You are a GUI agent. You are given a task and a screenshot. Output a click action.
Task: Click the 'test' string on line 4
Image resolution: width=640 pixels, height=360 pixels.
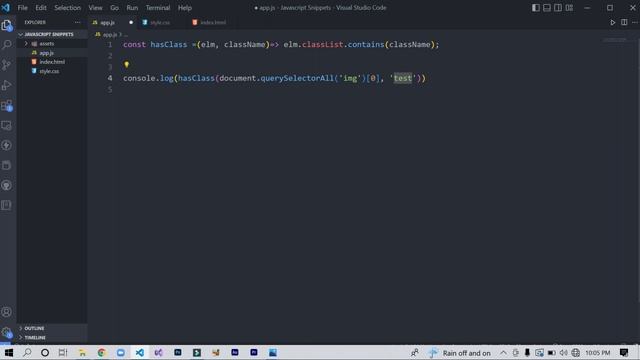tap(403, 78)
